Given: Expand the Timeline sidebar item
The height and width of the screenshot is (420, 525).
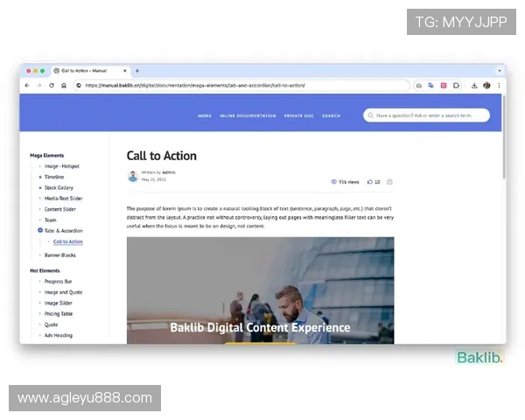Looking at the screenshot, I should (x=40, y=177).
